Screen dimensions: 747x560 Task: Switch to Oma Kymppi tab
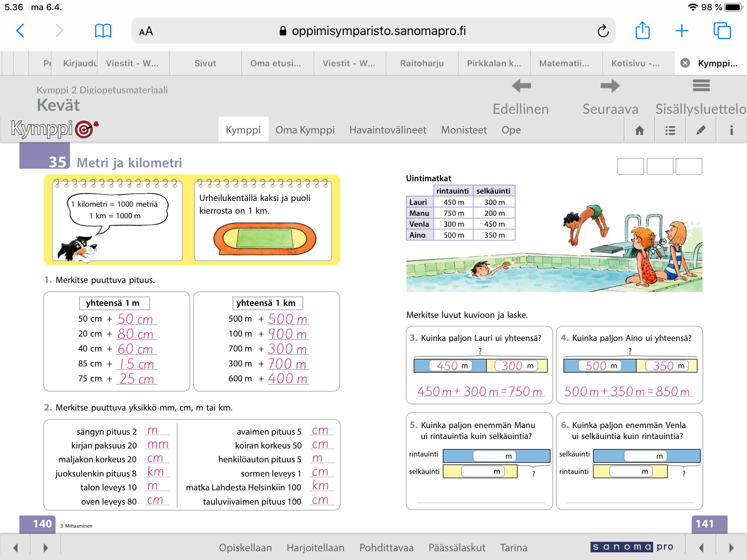[305, 130]
